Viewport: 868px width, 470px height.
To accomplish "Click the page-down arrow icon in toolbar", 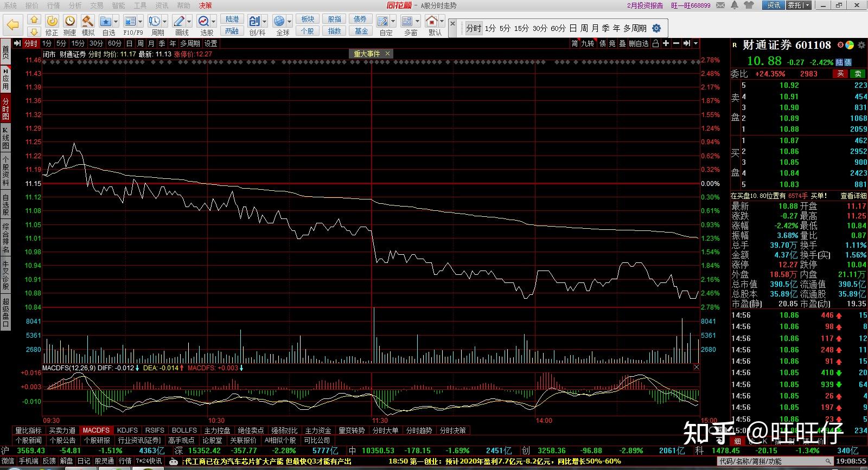I will 34,31.
